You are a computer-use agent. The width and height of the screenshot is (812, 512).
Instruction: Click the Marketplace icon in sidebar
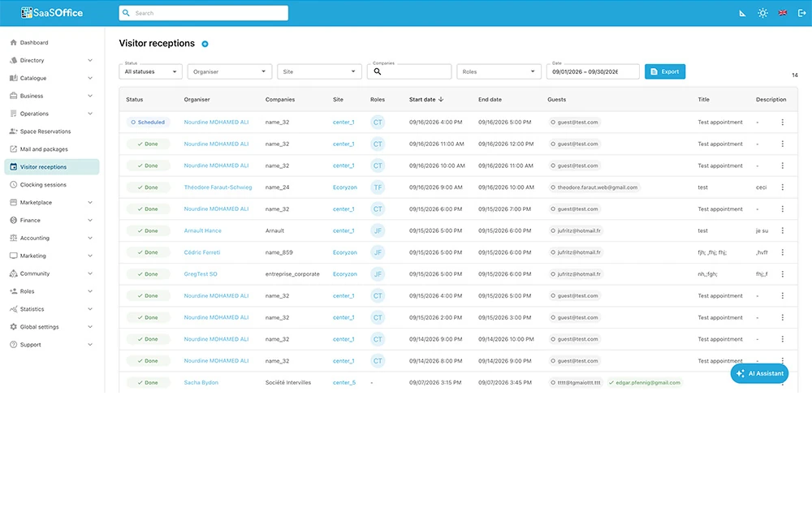(14, 202)
